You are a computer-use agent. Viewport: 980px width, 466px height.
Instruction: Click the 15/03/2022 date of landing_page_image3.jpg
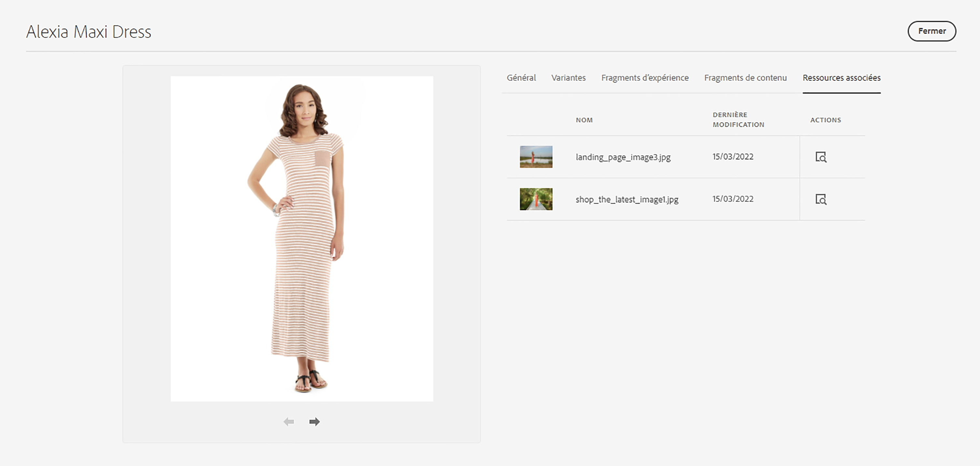[x=732, y=157]
